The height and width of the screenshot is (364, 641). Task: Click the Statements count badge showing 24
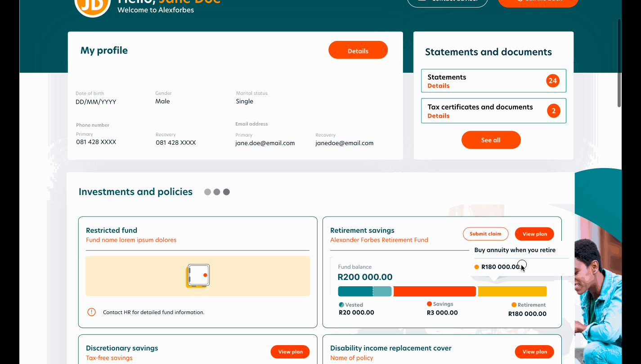553,81
